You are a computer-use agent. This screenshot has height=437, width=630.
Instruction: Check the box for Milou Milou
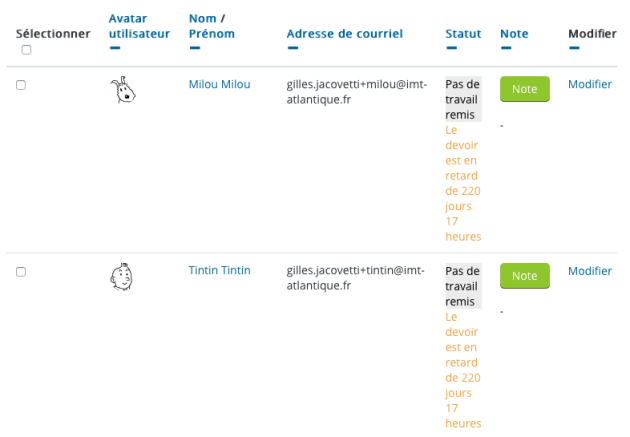[x=21, y=85]
